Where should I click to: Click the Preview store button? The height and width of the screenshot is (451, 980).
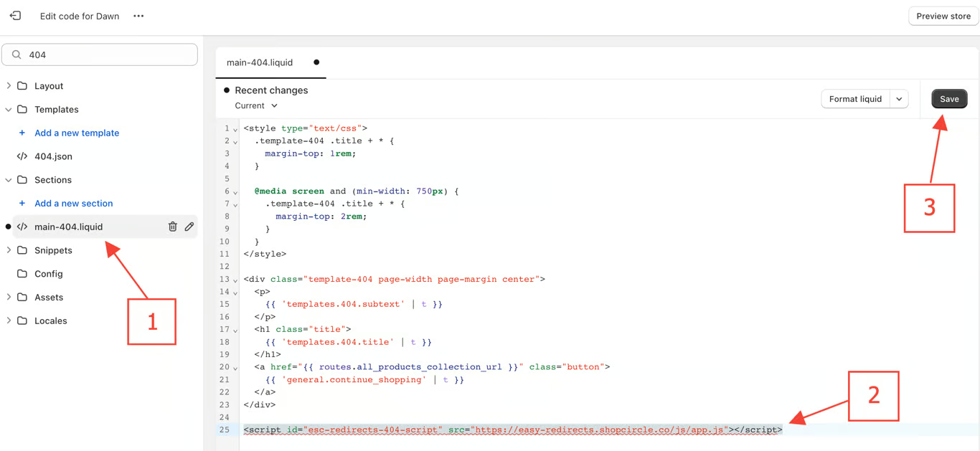[x=943, y=16]
